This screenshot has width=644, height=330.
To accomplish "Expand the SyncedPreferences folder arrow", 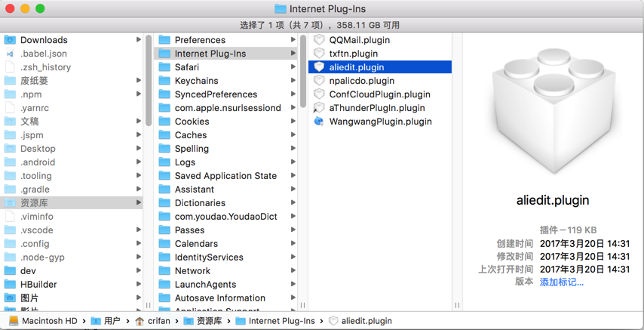I will point(293,94).
